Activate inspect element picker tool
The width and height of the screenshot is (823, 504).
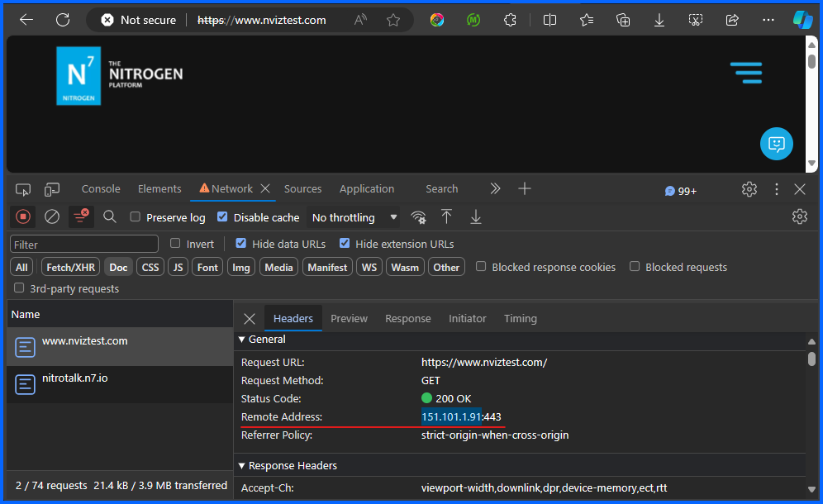pos(23,189)
